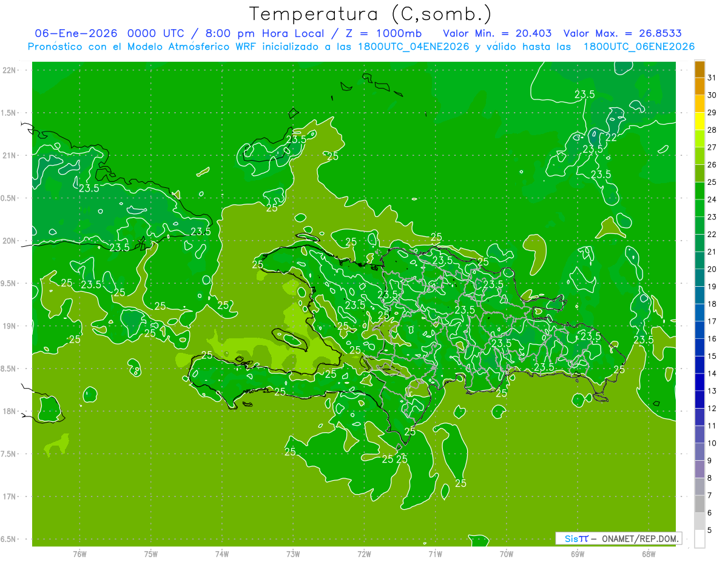
Task: Click the legend value 5
Action: click(710, 530)
